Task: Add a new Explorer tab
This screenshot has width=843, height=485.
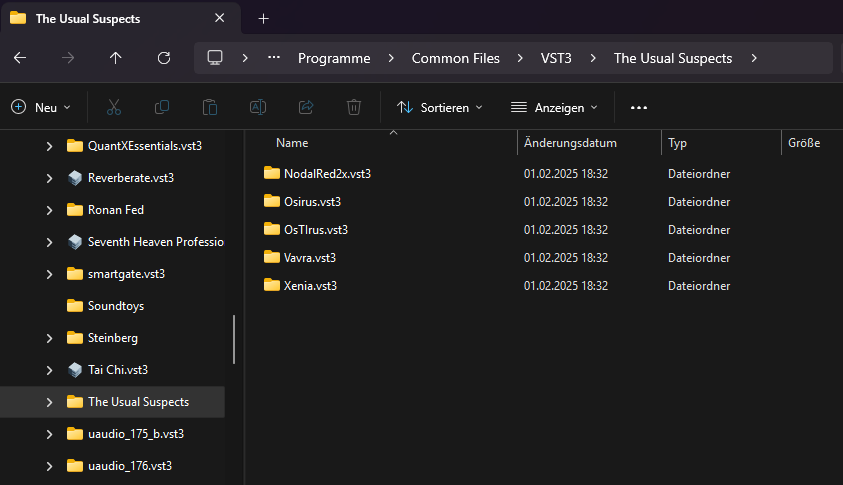Action: (264, 19)
